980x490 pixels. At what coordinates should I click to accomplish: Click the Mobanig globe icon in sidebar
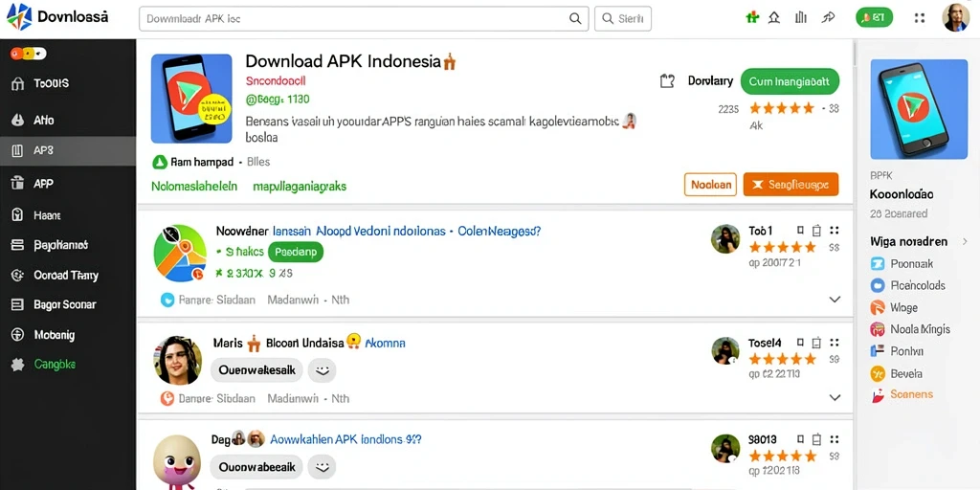(x=17, y=335)
